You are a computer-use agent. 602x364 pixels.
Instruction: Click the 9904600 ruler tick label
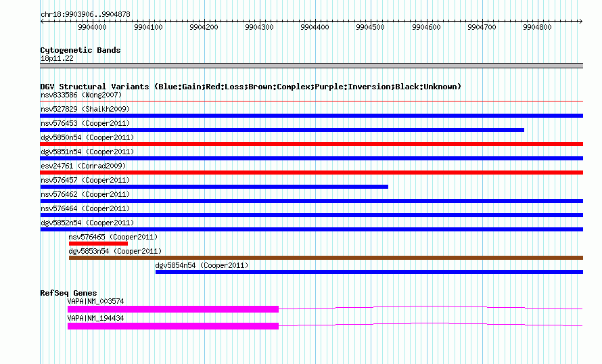426,27
